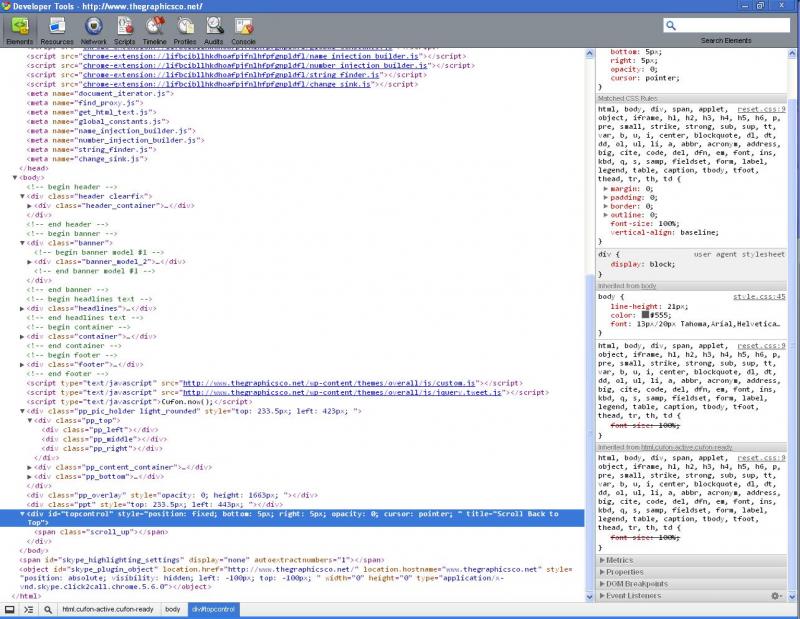
Task: Toggle dock to main window button
Action: click(9, 609)
